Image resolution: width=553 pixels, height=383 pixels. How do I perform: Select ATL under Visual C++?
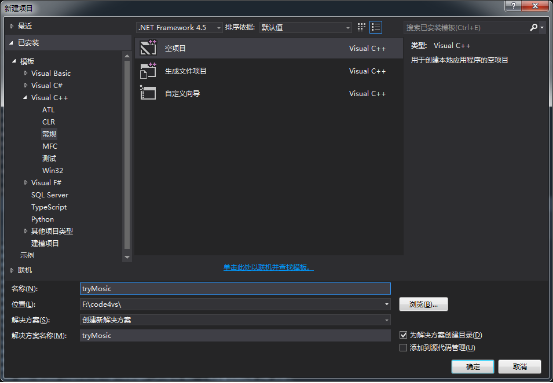click(x=48, y=110)
